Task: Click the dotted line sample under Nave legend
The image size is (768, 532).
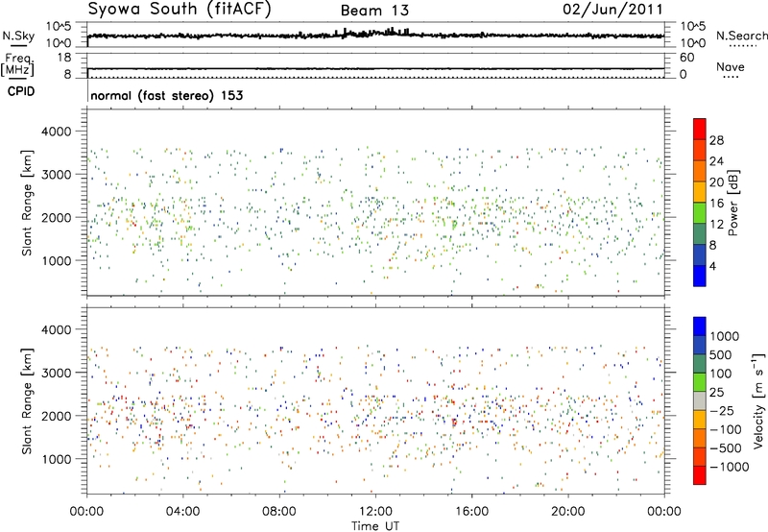Action: tap(730, 77)
